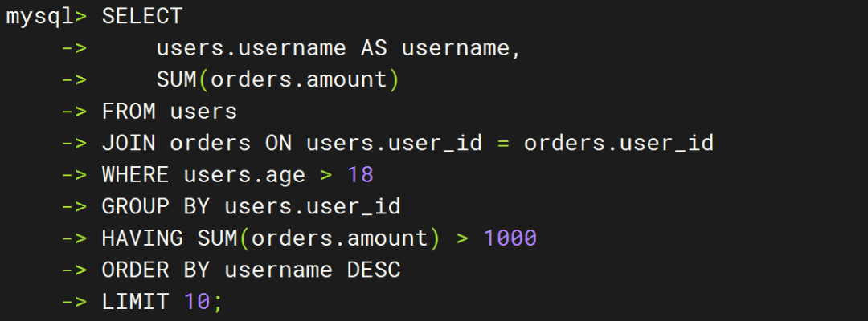Click the purple number 1000

[x=510, y=238]
